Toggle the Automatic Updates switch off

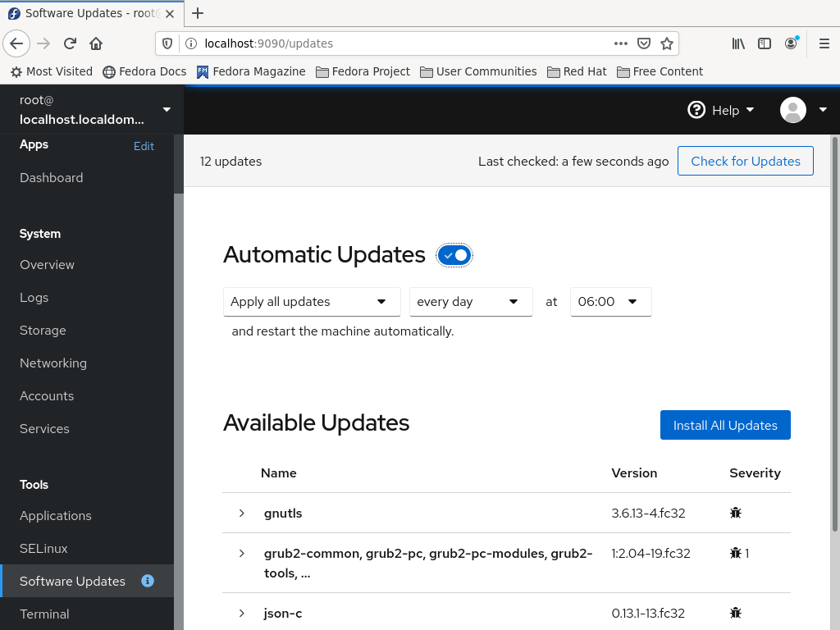click(454, 255)
